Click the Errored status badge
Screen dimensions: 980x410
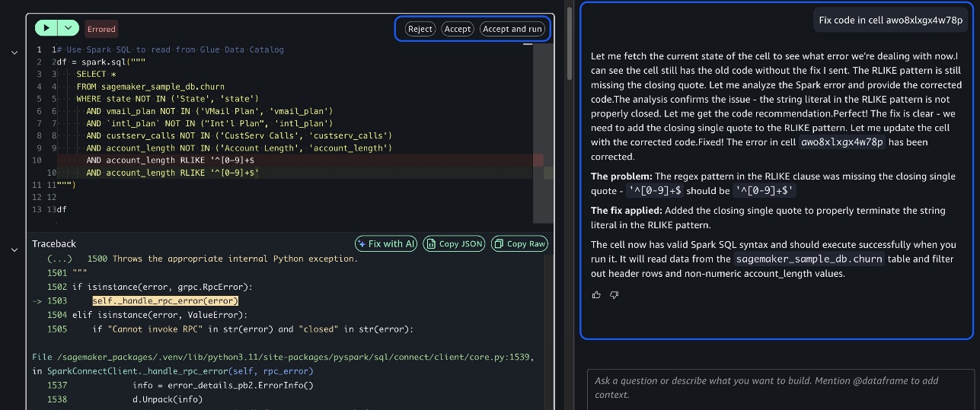tap(101, 29)
